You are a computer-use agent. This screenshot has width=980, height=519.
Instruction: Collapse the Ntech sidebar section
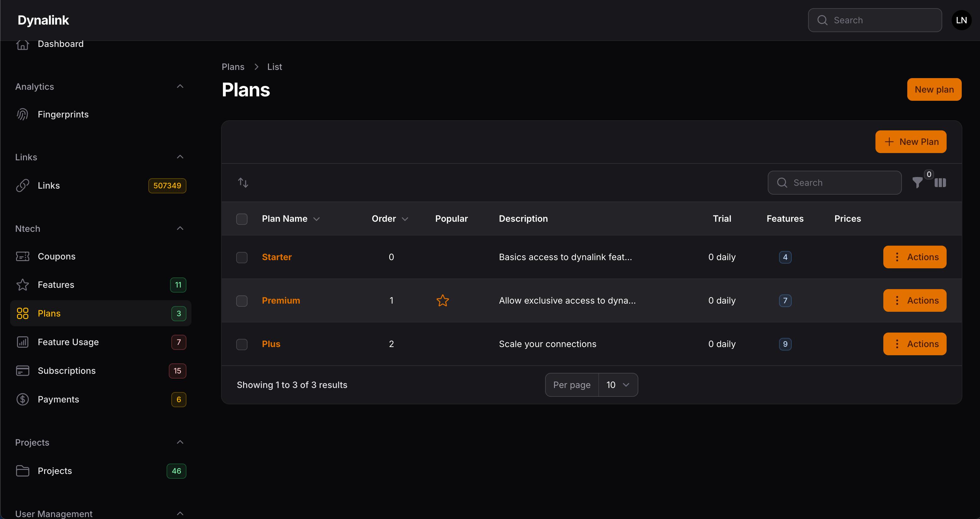pyautogui.click(x=179, y=228)
